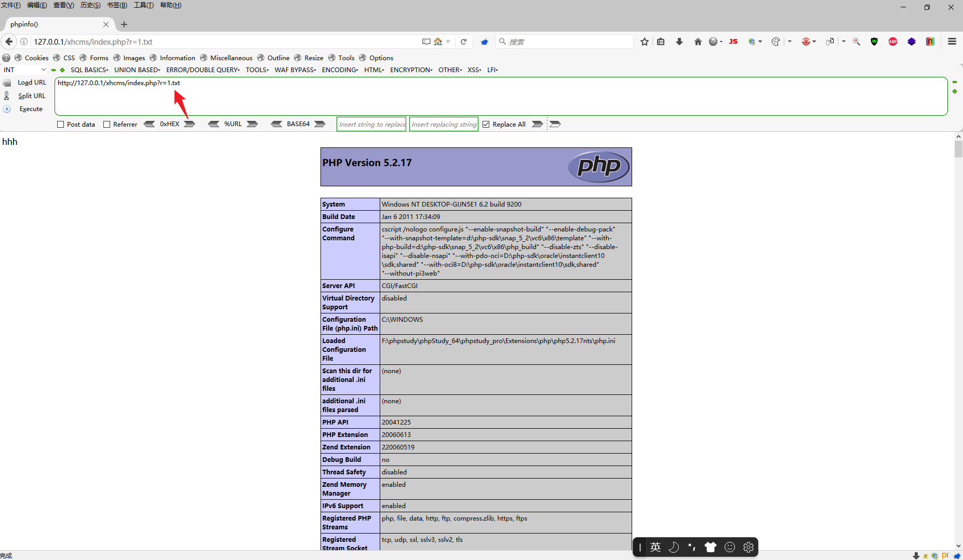Screen dimensions: 963x560
Task: Encode %URL with the right arrow
Action: (x=252, y=124)
